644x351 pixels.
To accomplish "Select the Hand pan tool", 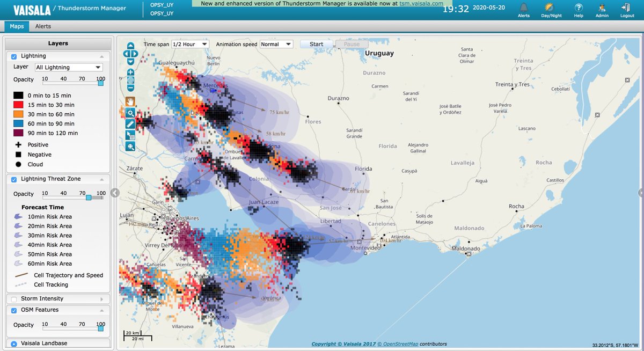I will coord(130,101).
